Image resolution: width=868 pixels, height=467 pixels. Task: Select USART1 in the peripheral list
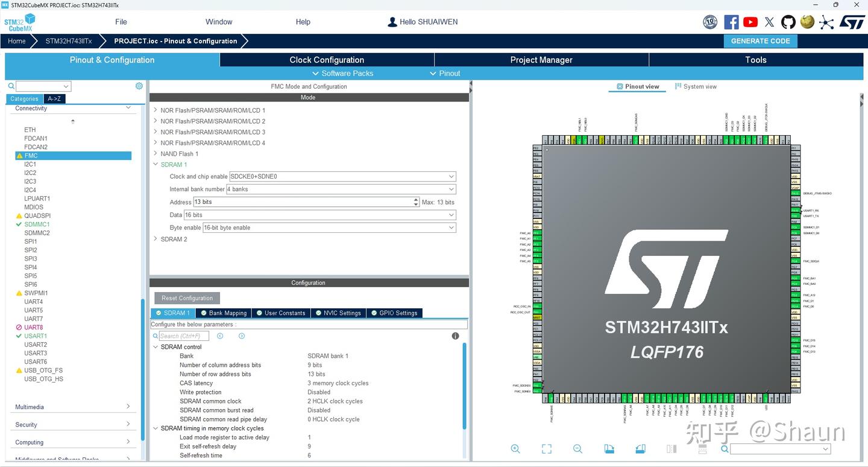click(x=36, y=336)
